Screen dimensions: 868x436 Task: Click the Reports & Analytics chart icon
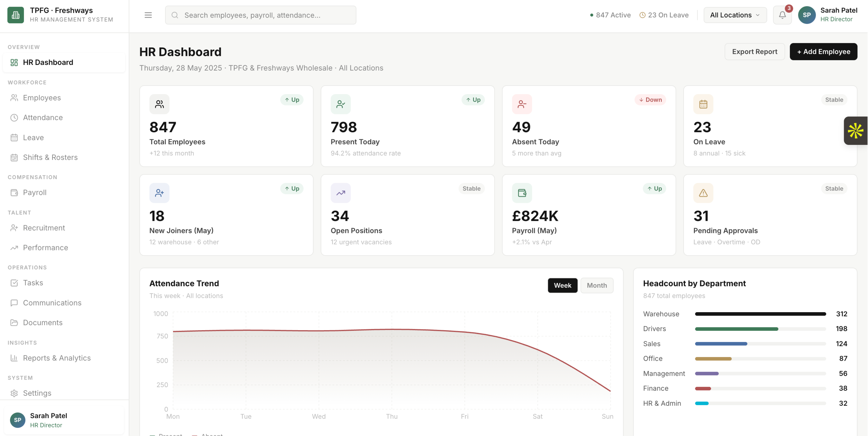[x=14, y=358]
